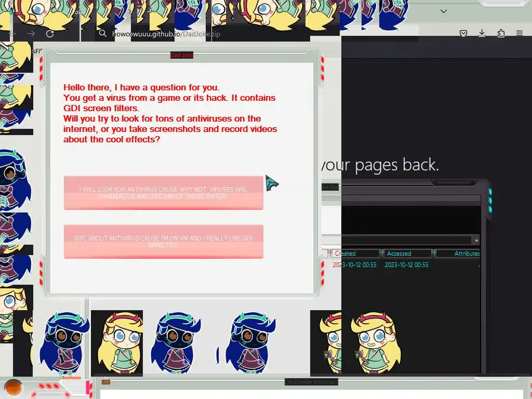Click the browser forward arrow
This screenshot has width=532, height=399.
tap(31, 34)
